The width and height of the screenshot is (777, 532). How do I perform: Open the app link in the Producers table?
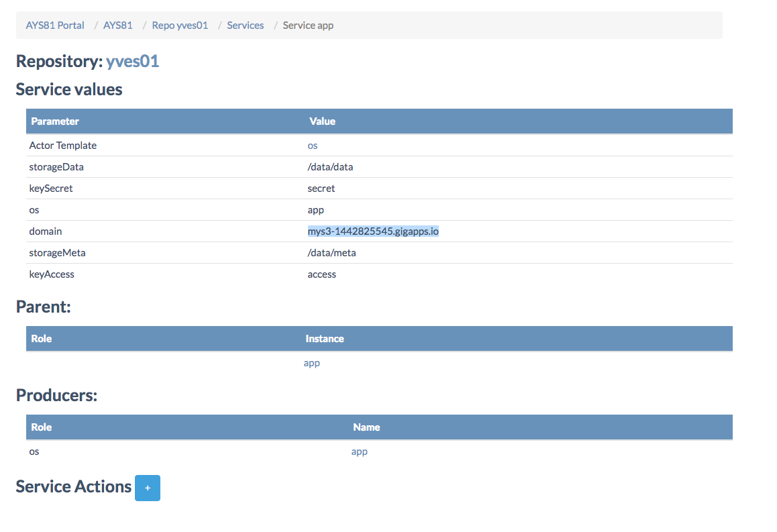click(x=360, y=451)
